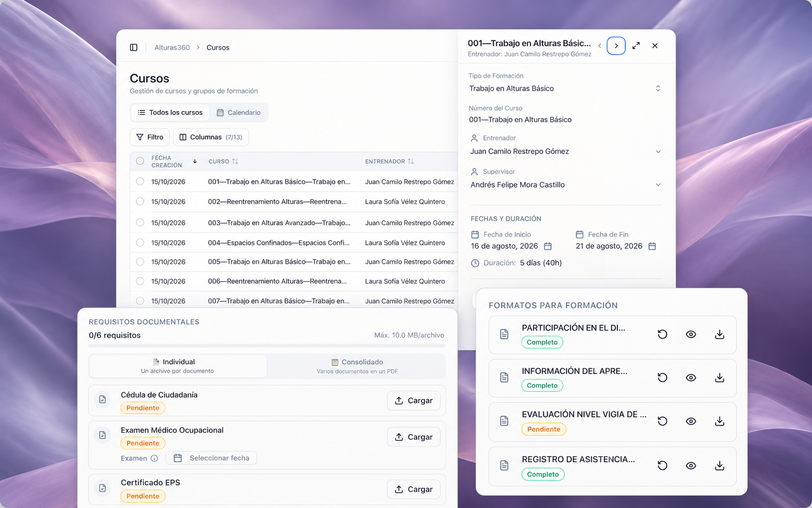Open Tipo de Formación dropdown
This screenshot has height=508, width=812.
(x=565, y=89)
